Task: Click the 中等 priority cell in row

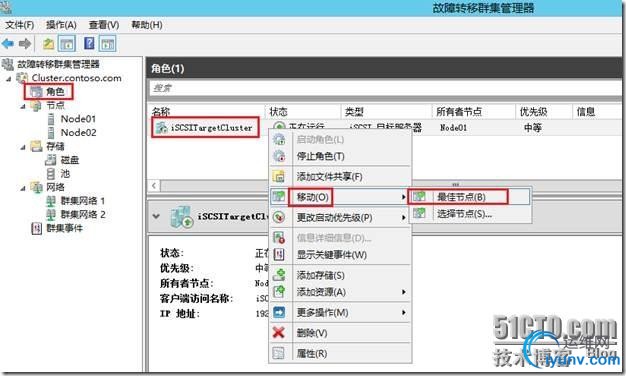Action: click(533, 128)
